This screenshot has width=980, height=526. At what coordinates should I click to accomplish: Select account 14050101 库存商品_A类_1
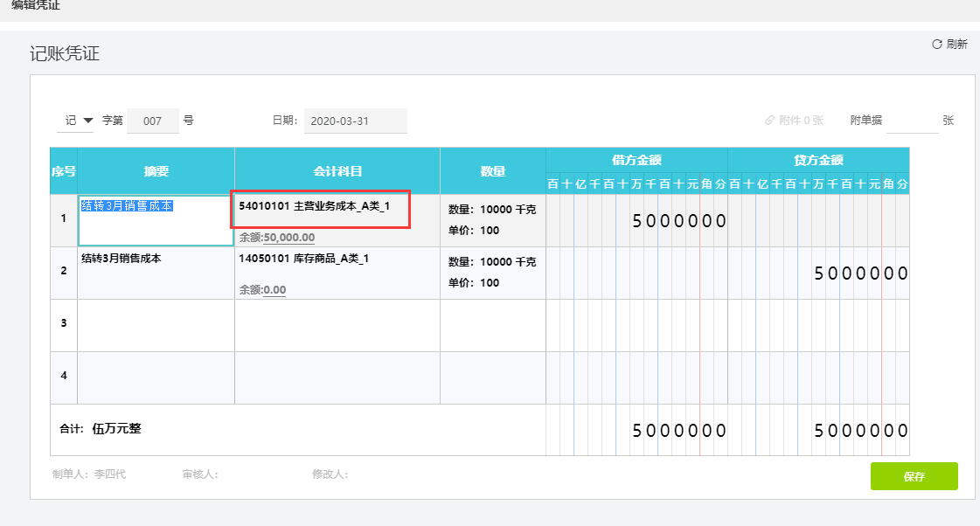point(303,258)
